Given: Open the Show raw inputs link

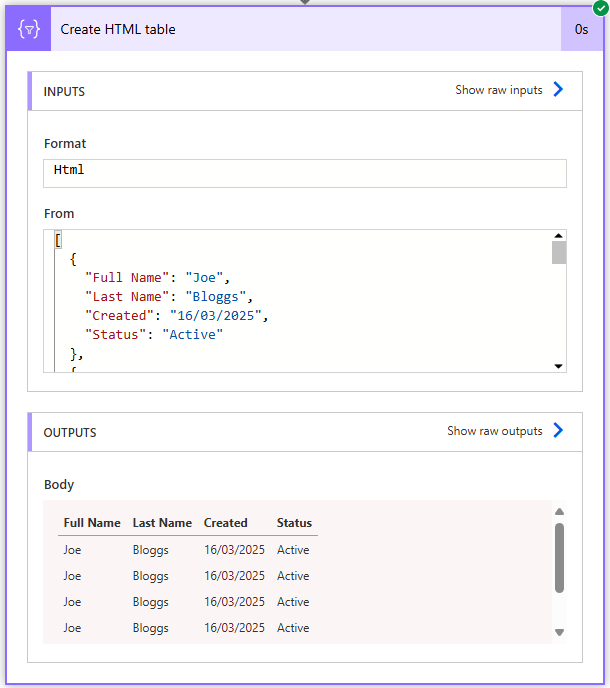Looking at the screenshot, I should [x=498, y=90].
